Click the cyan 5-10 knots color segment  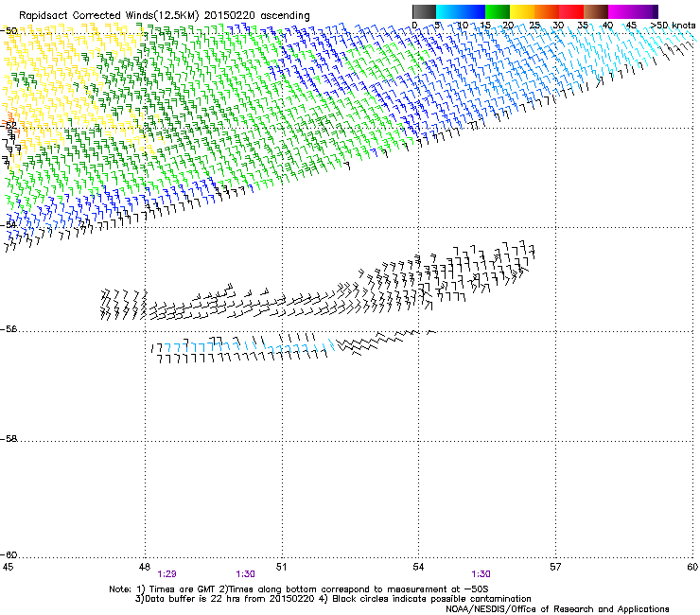pos(448,11)
